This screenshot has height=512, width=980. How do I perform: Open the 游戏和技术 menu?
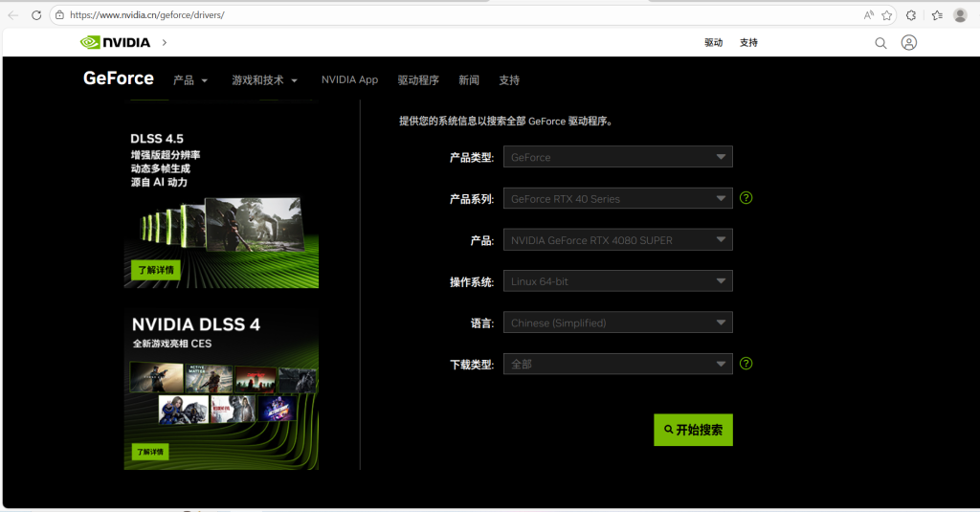[264, 80]
